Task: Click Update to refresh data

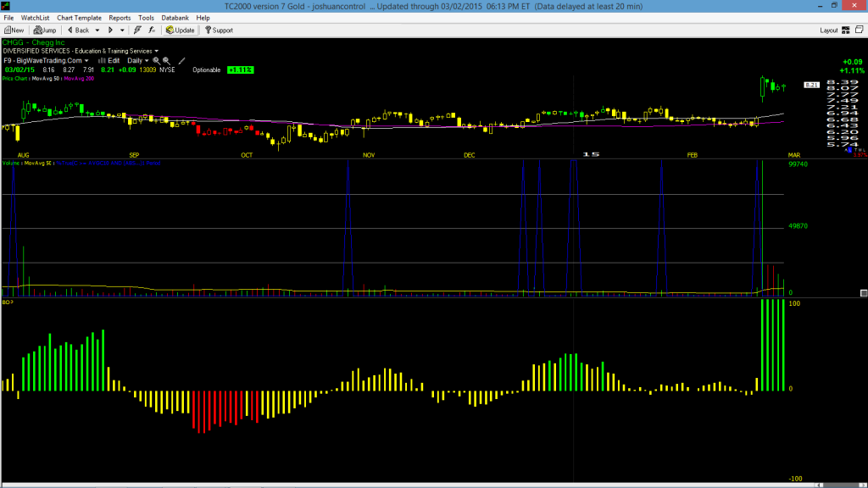Action: coord(181,30)
